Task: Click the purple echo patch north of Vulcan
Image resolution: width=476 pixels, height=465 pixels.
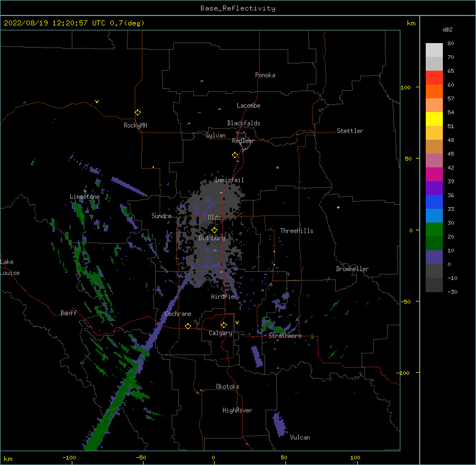Action: coord(280,425)
